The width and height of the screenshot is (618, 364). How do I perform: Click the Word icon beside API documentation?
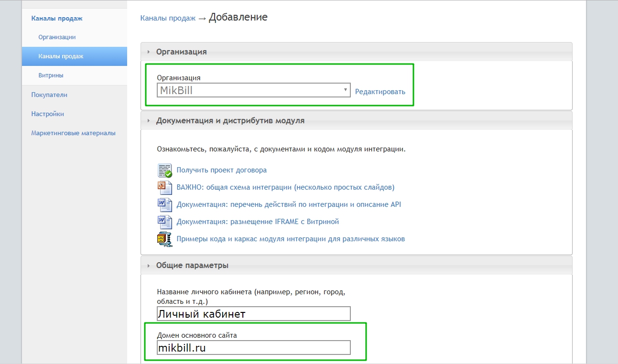[x=164, y=204]
